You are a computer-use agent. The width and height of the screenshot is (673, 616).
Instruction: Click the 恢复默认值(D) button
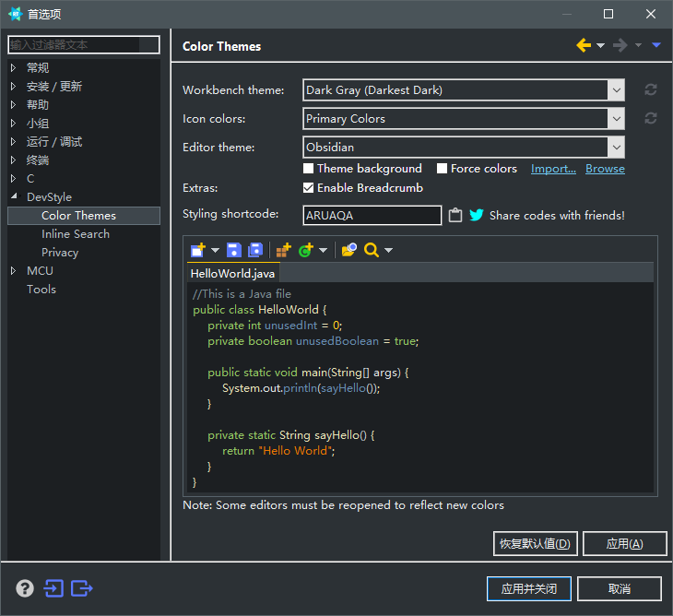[x=536, y=543]
